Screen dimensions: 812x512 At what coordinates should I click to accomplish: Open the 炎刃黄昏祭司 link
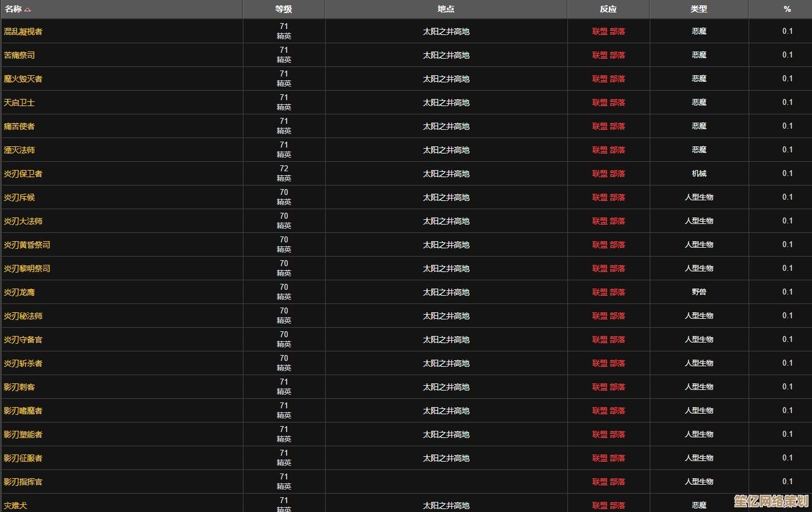(x=27, y=245)
